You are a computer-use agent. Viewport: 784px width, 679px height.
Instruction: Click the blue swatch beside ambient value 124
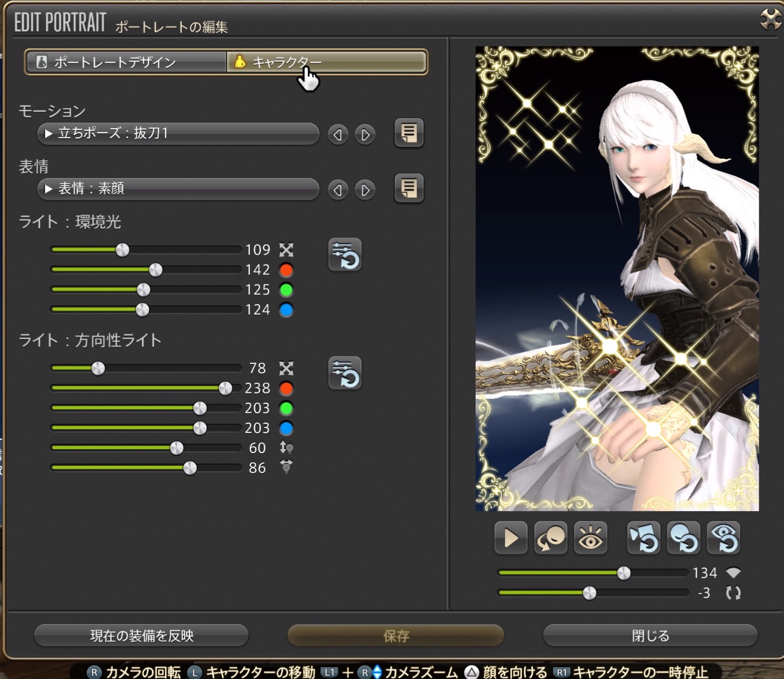click(x=286, y=310)
